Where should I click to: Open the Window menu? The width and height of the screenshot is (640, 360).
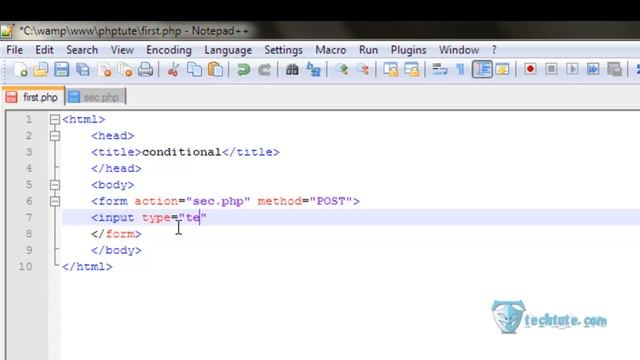tap(459, 50)
